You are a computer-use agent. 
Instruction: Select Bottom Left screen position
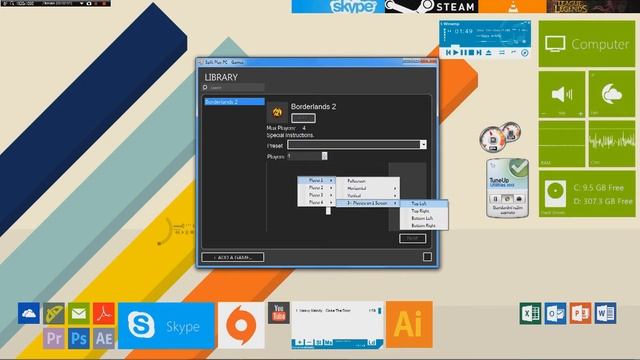point(424,218)
